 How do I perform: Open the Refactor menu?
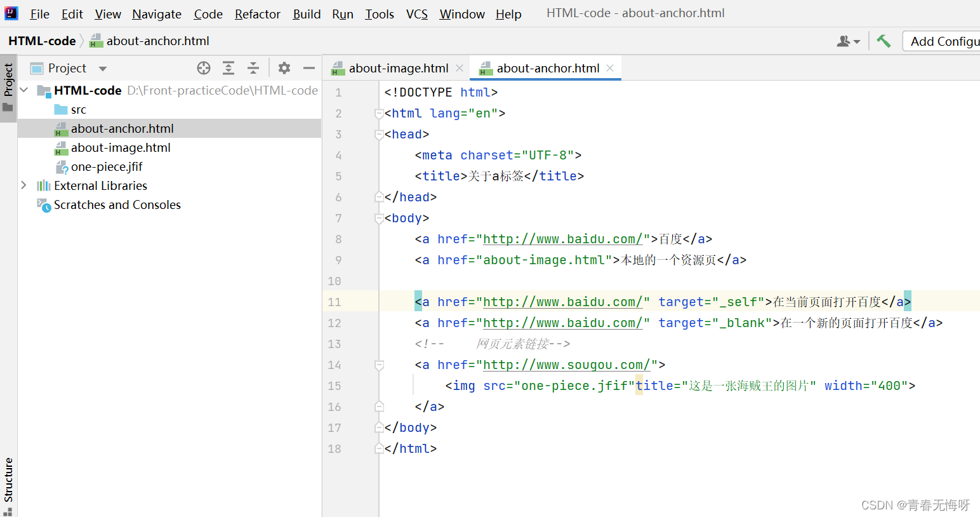click(x=258, y=14)
